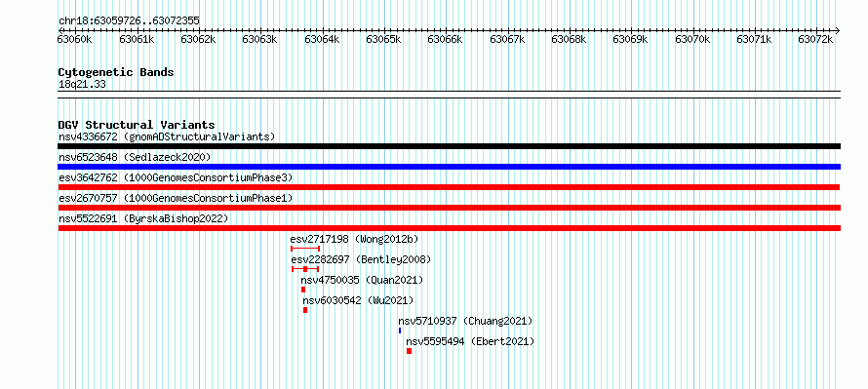This screenshot has width=868, height=389.
Task: Click the black nsv4336672 gnomAD variant bar
Action: click(449, 146)
